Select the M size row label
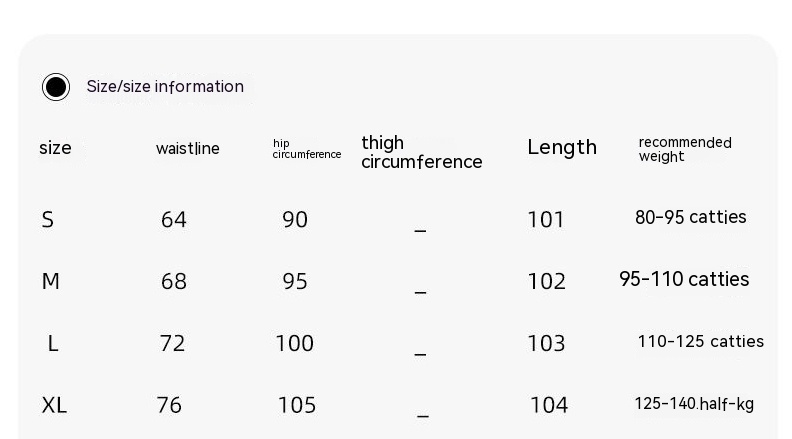Image resolution: width=792 pixels, height=439 pixels. (x=50, y=281)
